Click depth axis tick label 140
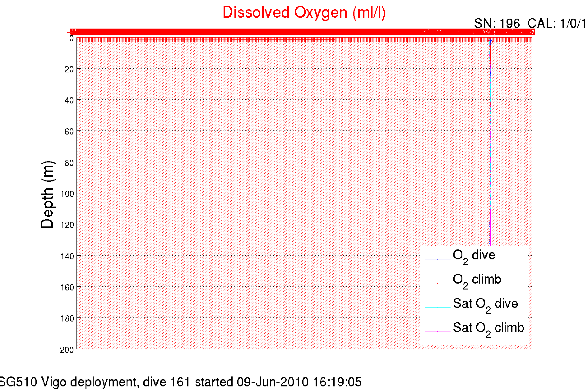Screen dimensions: 588x392 coord(67,256)
